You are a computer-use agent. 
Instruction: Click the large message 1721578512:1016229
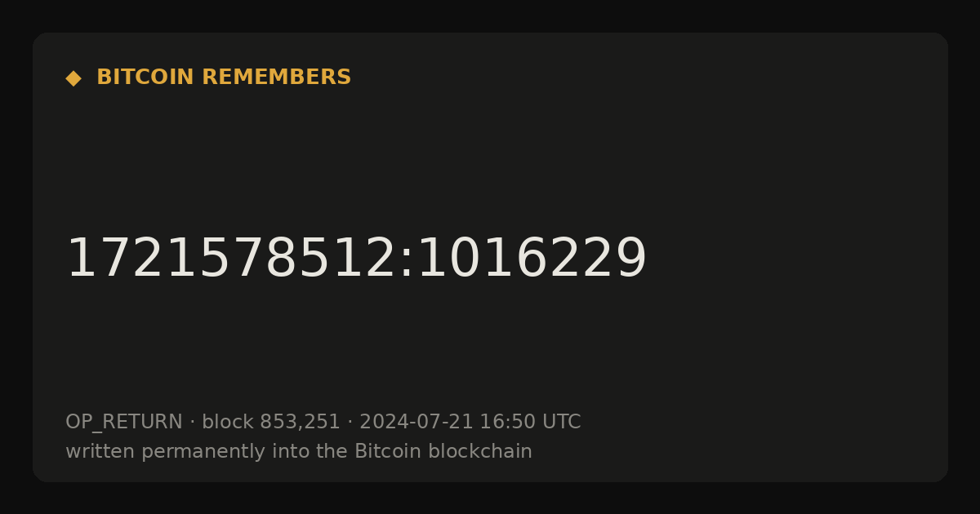[x=356, y=259]
